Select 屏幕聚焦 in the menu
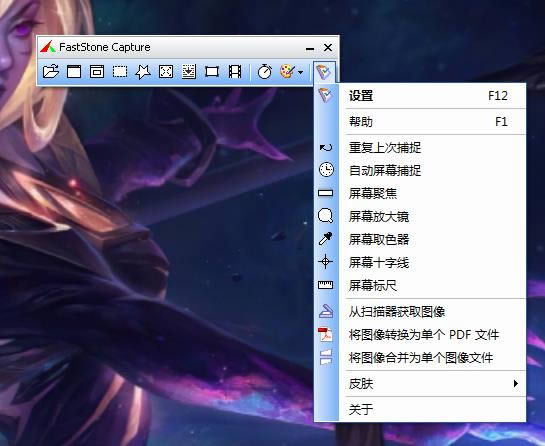This screenshot has height=446, width=545. (420, 193)
